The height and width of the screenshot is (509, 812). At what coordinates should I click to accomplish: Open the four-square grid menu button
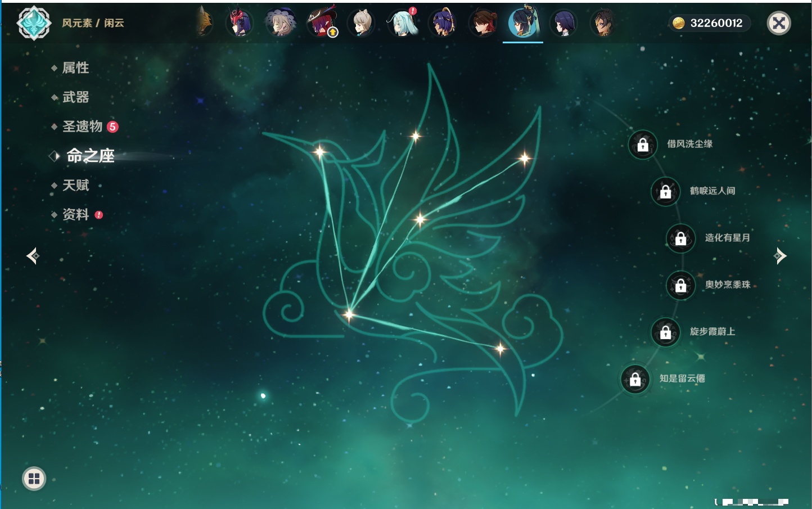click(x=34, y=479)
